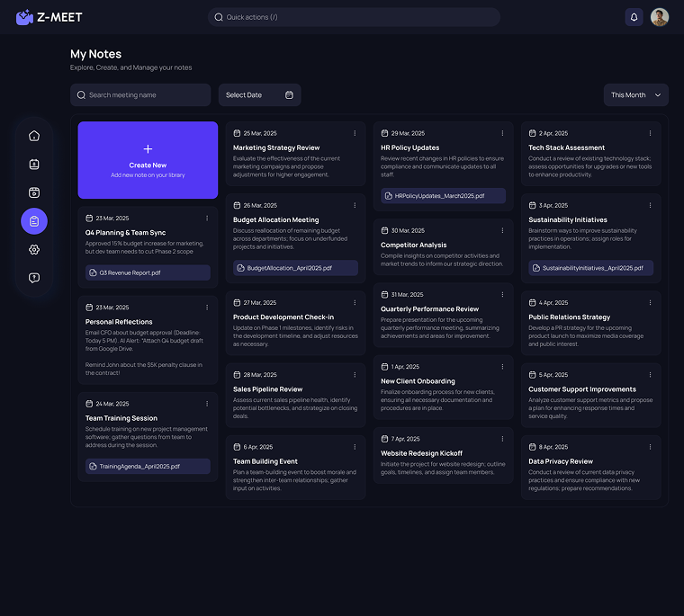The image size is (684, 616).
Task: Open the Quarterly Performance Review note title
Action: tap(429, 309)
